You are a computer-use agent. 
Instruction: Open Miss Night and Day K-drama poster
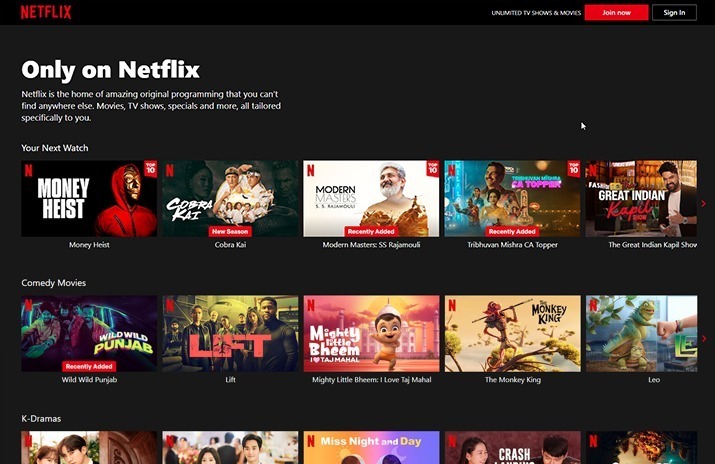[x=371, y=448]
